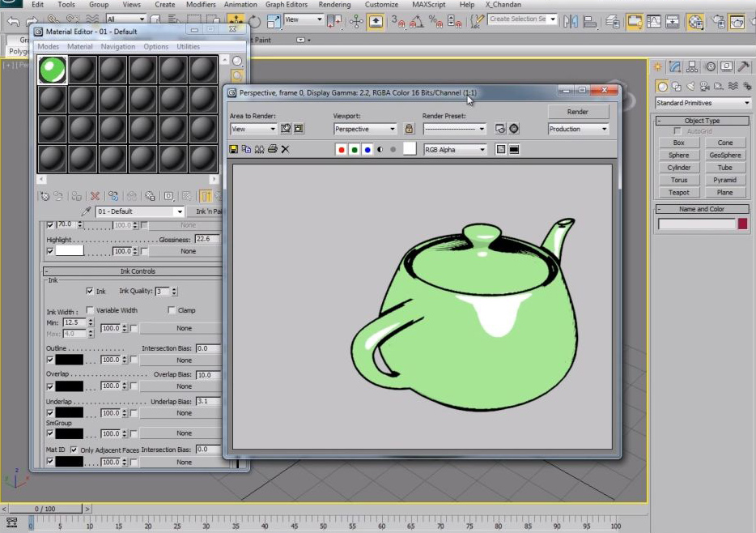Screen dimensions: 756x533
Task: Open the Render Preset dropdown
Action: tap(453, 129)
